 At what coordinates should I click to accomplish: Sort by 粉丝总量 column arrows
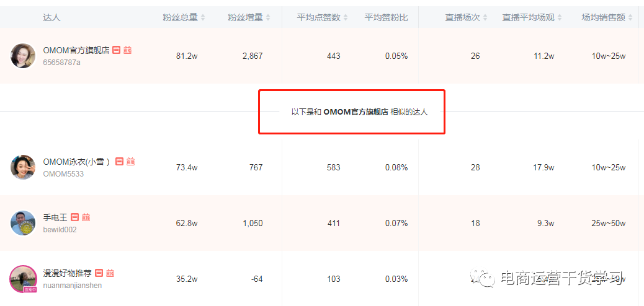click(202, 17)
